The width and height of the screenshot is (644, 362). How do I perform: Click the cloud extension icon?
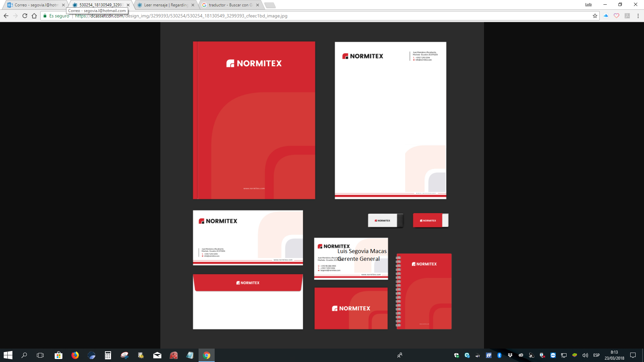[606, 16]
